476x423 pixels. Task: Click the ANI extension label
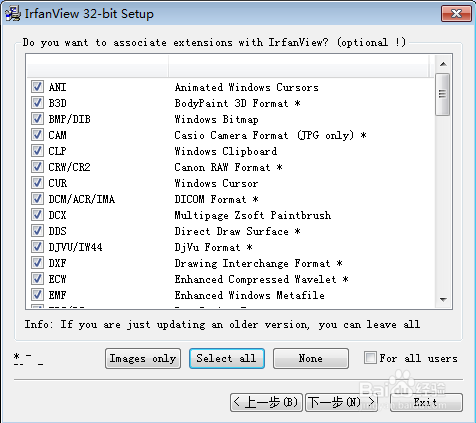tap(57, 87)
